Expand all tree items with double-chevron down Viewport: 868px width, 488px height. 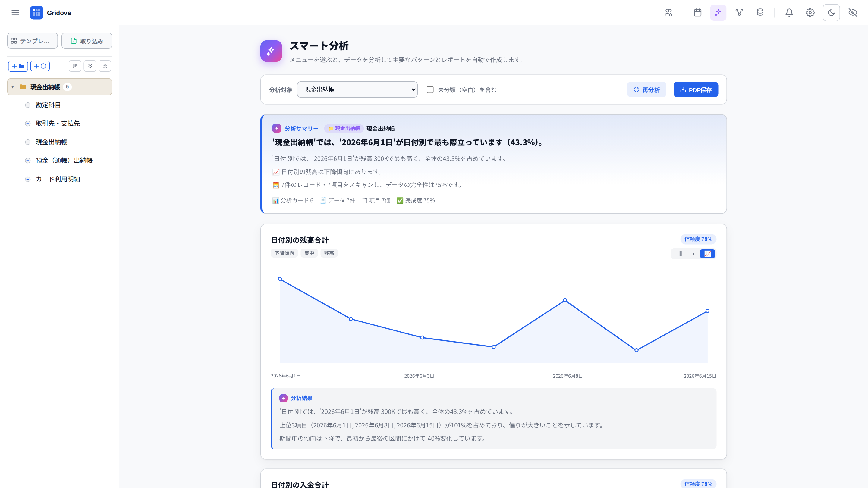pos(90,66)
